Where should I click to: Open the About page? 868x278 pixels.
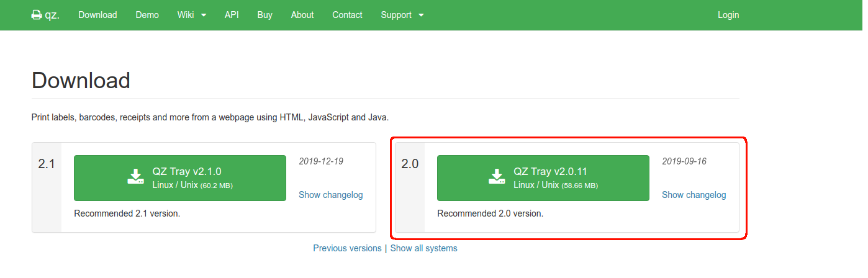pos(302,15)
